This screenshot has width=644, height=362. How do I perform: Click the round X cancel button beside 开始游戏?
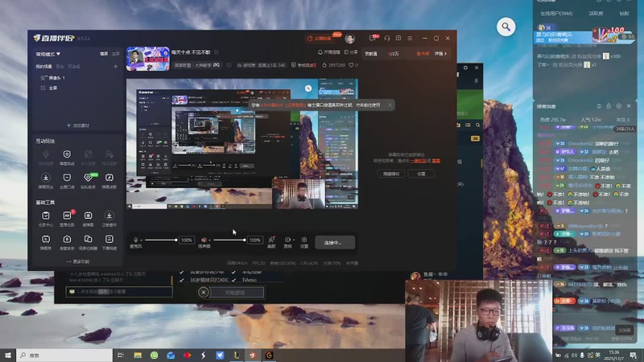tap(204, 292)
